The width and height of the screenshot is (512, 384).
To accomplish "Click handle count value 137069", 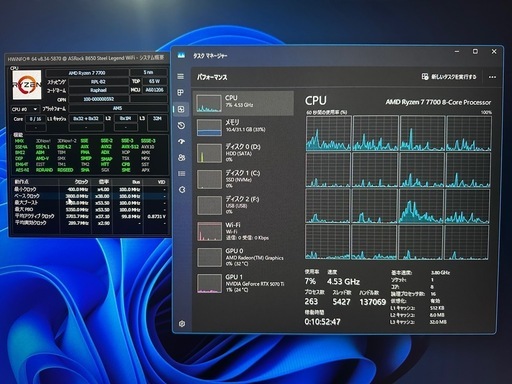I will click(372, 302).
